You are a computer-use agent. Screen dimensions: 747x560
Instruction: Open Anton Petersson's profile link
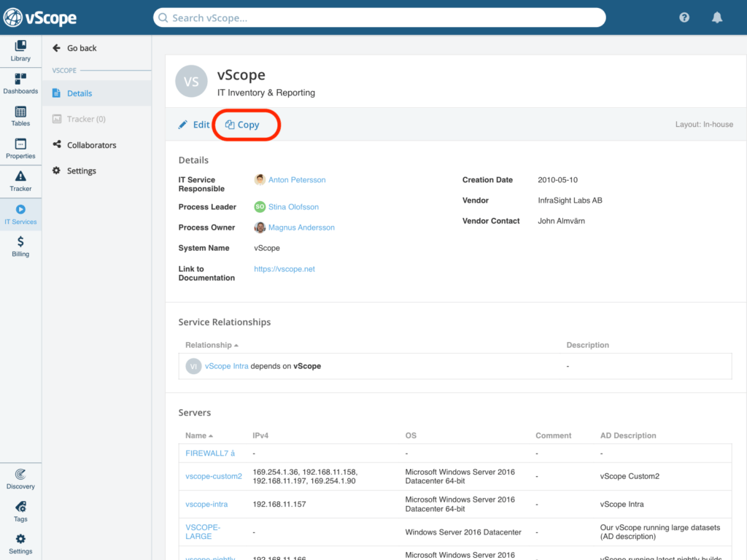[297, 179]
